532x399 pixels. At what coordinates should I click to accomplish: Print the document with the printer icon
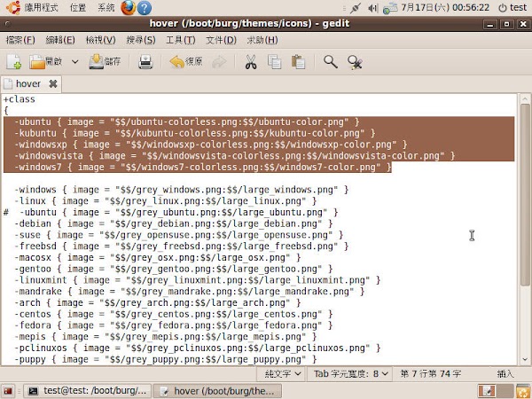(x=145, y=62)
